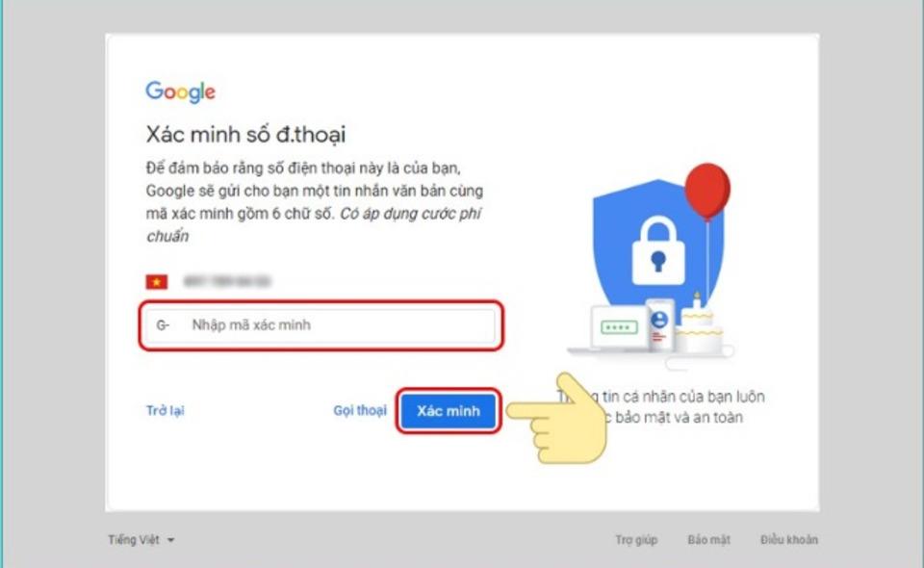924x568 pixels.
Task: Click the red balloon illustration
Action: (707, 193)
